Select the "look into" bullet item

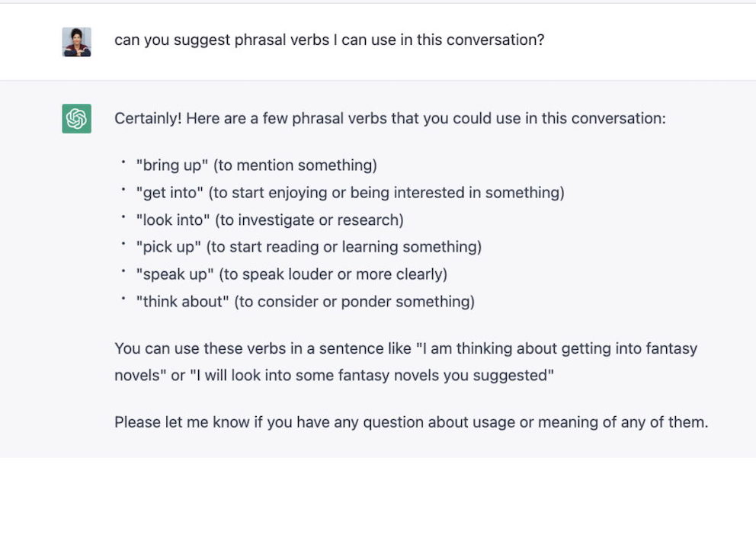(270, 220)
